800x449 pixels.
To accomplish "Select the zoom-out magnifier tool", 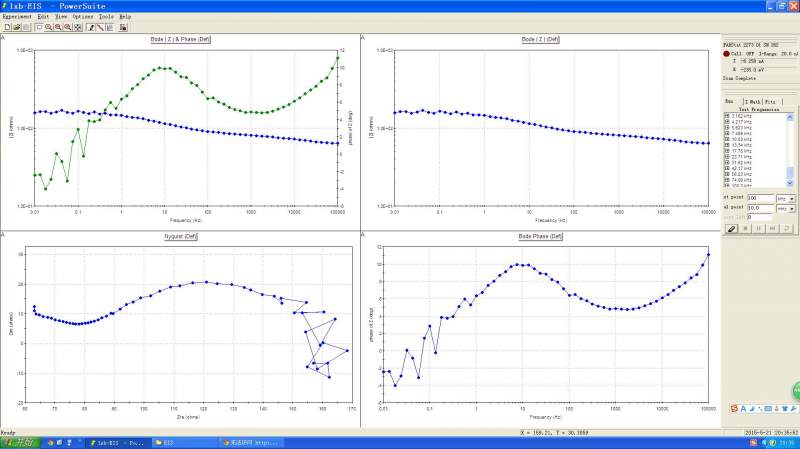I will (x=58, y=27).
